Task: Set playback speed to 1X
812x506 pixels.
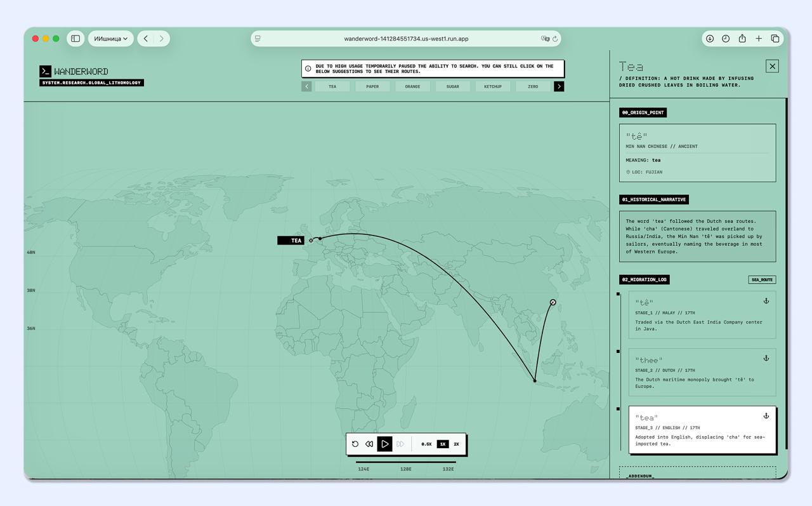Action: point(443,444)
